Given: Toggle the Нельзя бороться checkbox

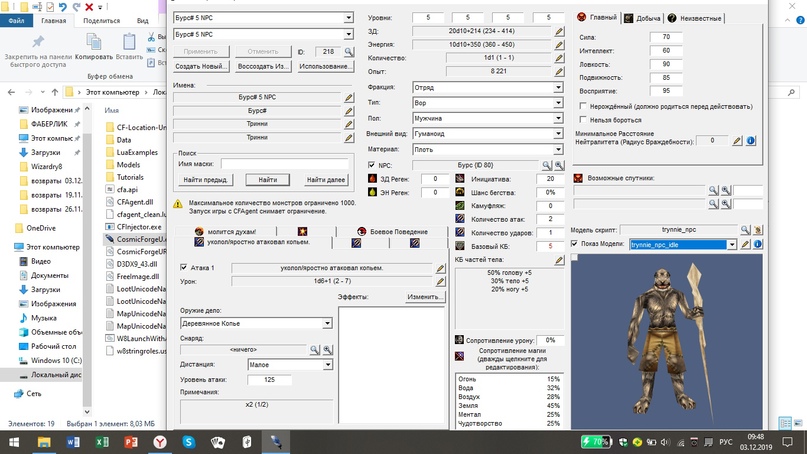Looking at the screenshot, I should [583, 119].
